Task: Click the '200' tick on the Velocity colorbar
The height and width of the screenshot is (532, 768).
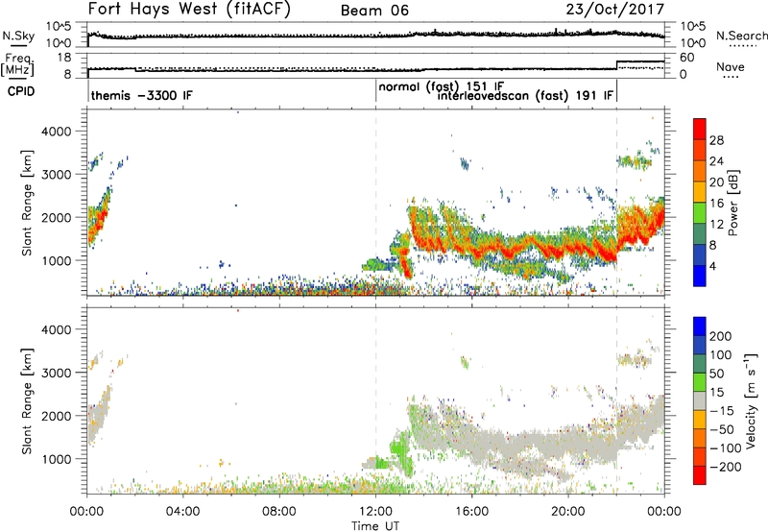Action: point(721,336)
